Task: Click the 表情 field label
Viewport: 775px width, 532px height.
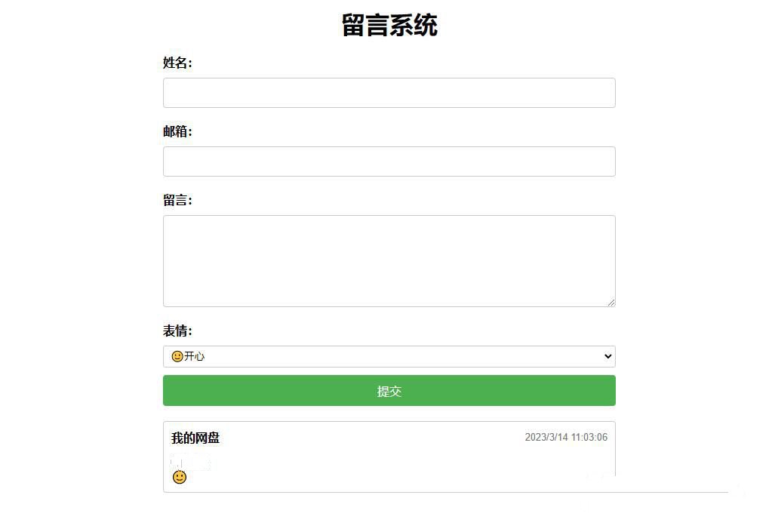Action: point(176,331)
